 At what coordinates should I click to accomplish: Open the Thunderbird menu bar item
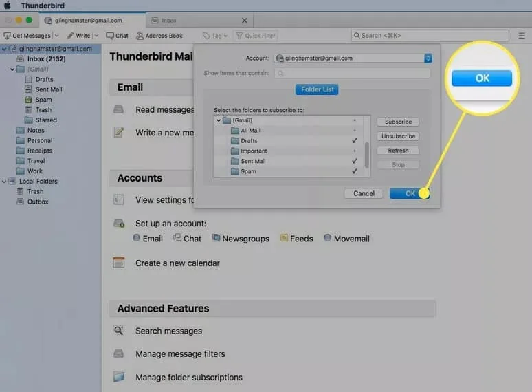43,6
